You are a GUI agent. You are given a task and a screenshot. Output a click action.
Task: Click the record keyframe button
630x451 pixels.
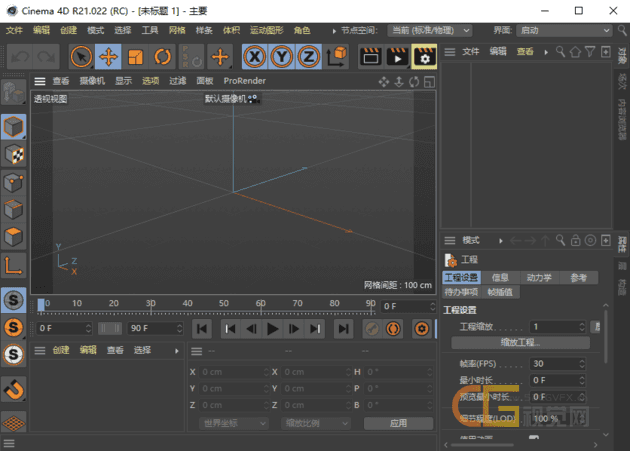point(372,329)
